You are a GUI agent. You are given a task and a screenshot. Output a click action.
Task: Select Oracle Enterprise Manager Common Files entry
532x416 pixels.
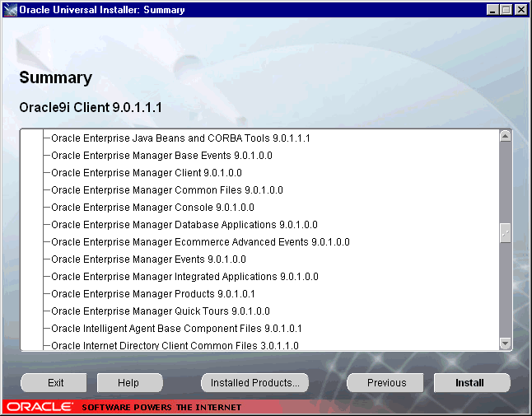(167, 190)
